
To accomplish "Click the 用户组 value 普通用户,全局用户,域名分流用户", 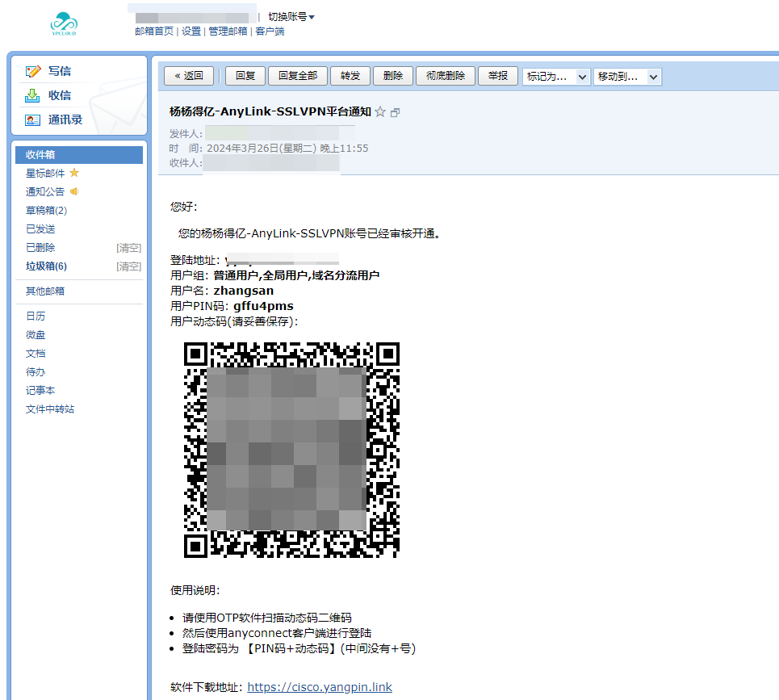I will coord(296,275).
